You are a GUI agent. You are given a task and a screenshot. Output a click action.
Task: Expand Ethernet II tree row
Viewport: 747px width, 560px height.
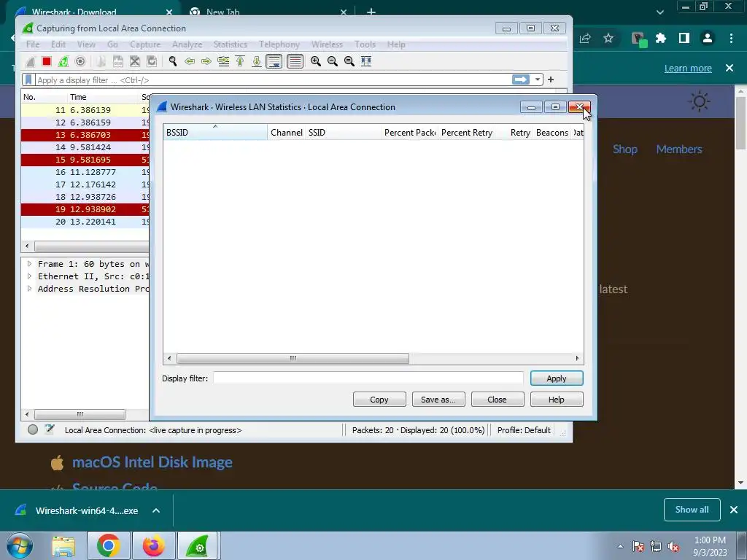pyautogui.click(x=29, y=276)
